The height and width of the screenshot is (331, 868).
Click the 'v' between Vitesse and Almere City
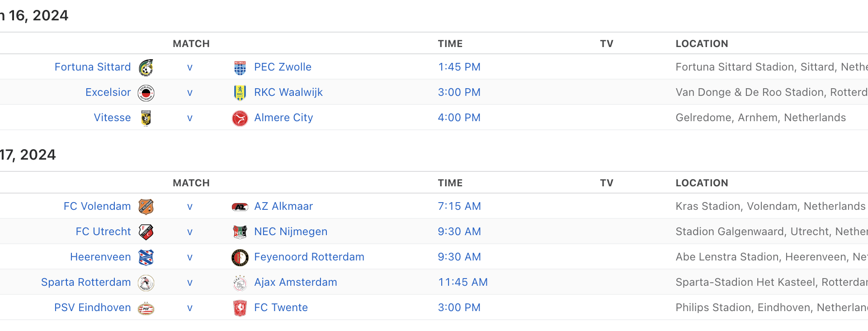point(190,118)
